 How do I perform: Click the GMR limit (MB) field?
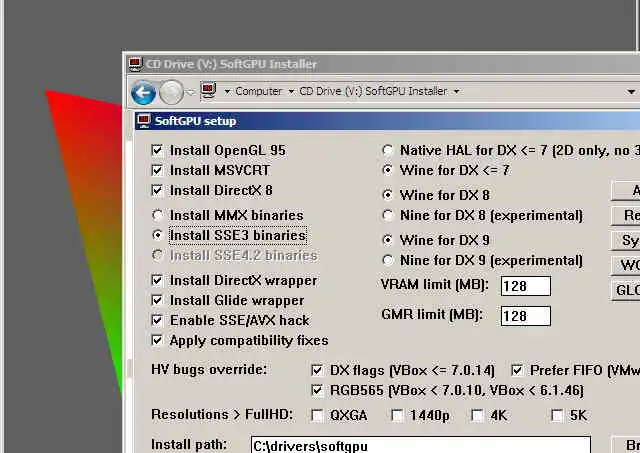point(526,316)
